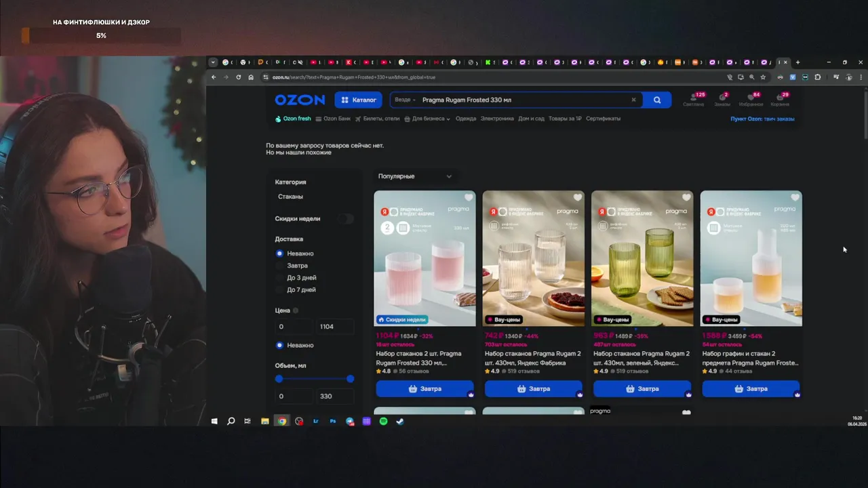Click the maximum volume field showing 330

(x=334, y=396)
